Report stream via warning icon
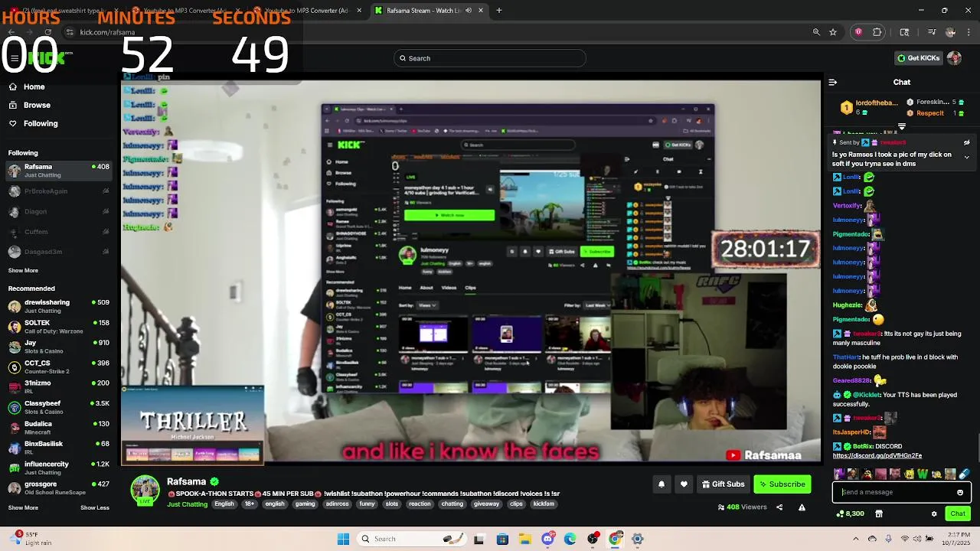This screenshot has width=980, height=551. tap(802, 507)
